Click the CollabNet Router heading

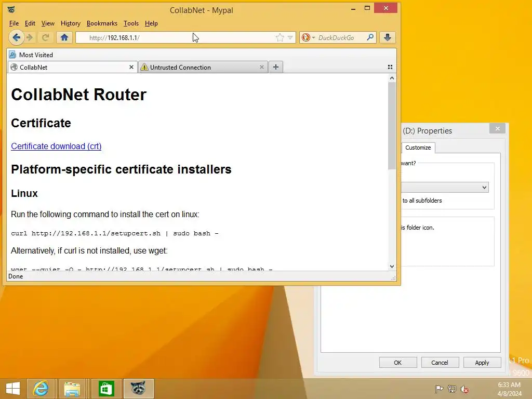coord(79,95)
